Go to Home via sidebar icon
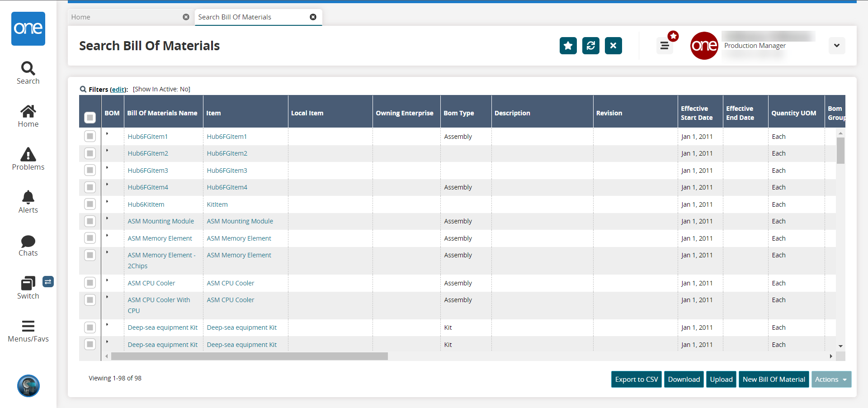The height and width of the screenshot is (408, 868). click(28, 112)
